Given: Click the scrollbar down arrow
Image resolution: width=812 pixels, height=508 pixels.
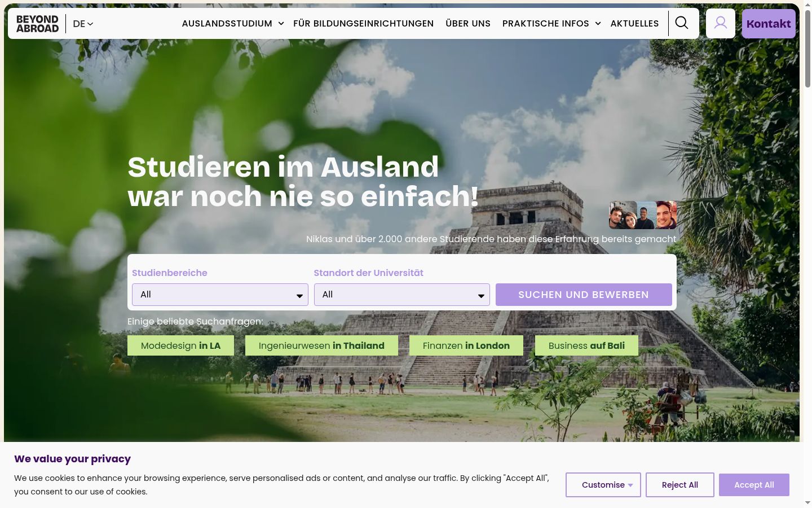Looking at the screenshot, I should [x=807, y=503].
